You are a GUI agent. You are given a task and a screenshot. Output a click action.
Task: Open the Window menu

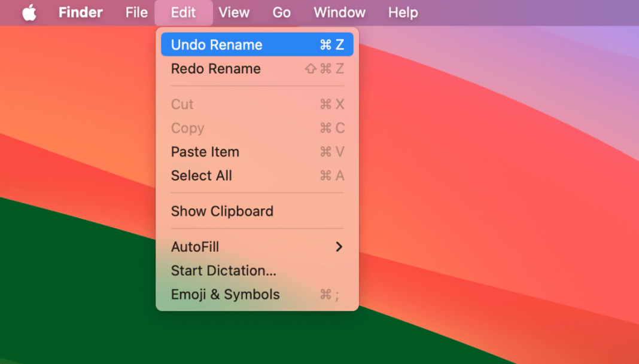339,12
